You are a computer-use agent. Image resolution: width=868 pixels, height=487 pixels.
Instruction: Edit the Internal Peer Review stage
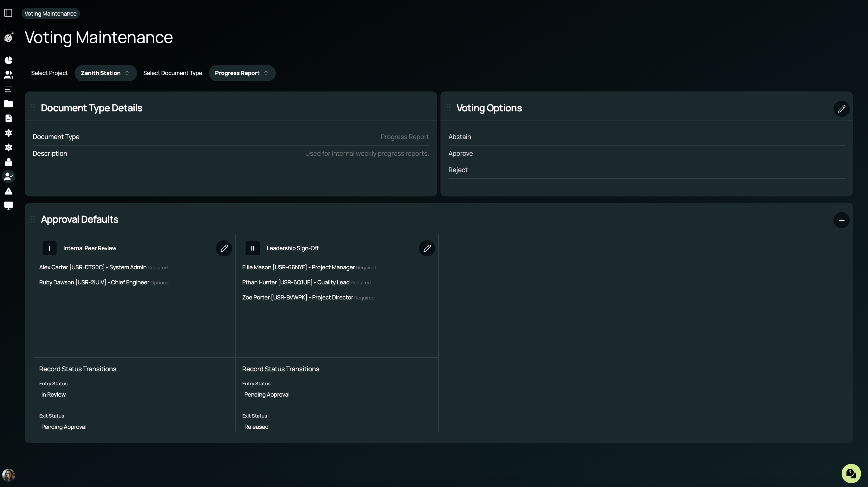click(x=224, y=248)
